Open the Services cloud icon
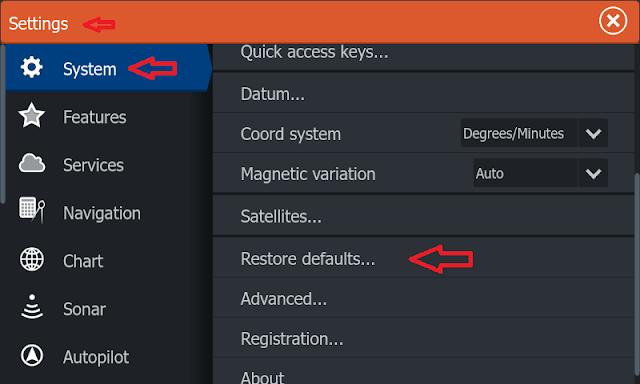This screenshot has width=640, height=384. tap(31, 163)
